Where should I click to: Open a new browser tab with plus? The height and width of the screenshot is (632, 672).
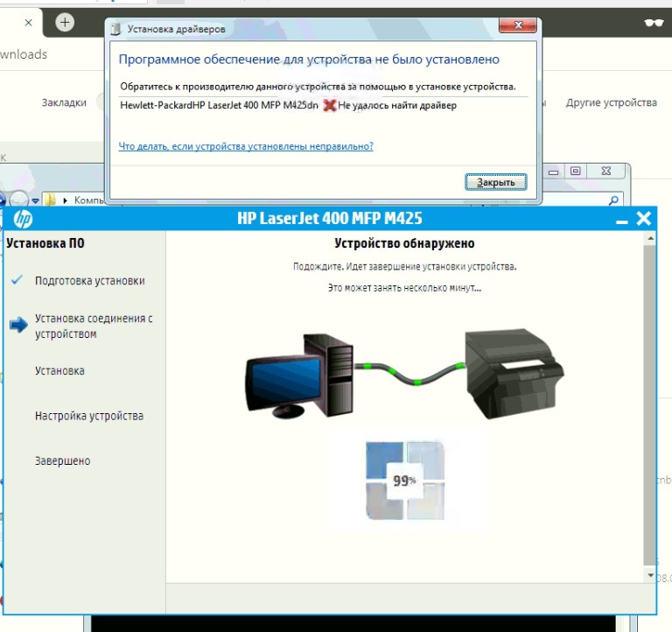(x=65, y=22)
